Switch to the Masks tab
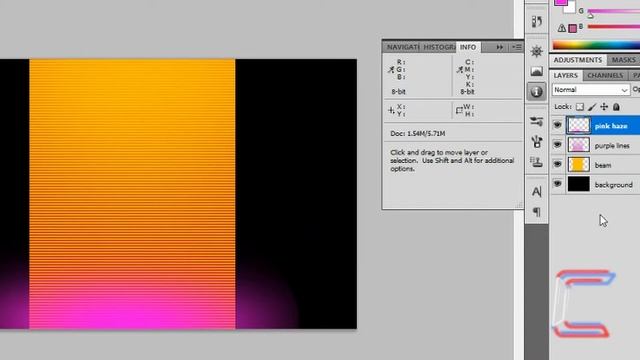 click(x=624, y=60)
